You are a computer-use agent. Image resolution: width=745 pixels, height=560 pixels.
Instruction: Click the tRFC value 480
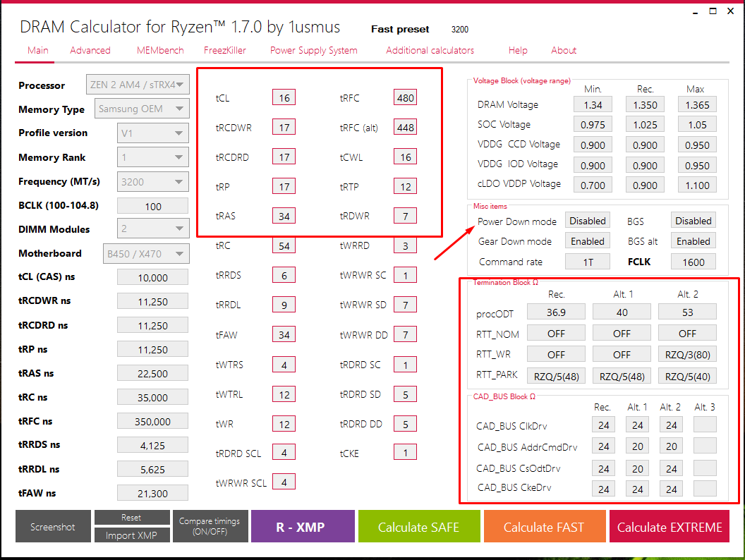click(405, 97)
